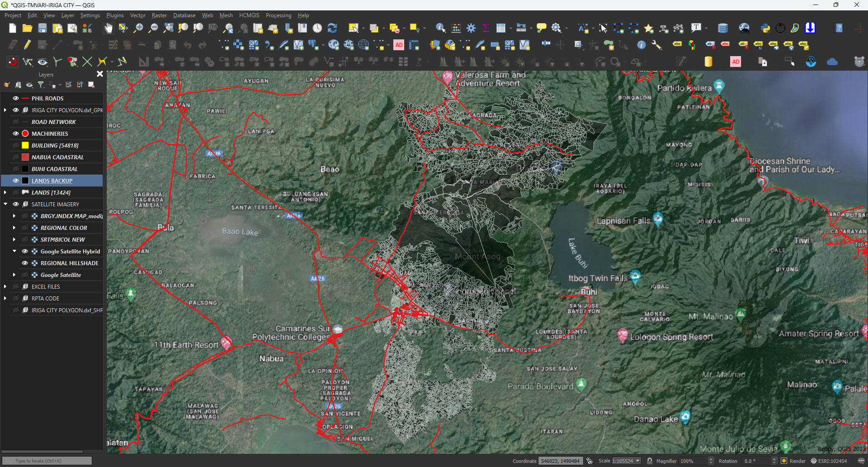Screen dimensions: 868x467
Task: Open the Python Console
Action: (x=765, y=28)
